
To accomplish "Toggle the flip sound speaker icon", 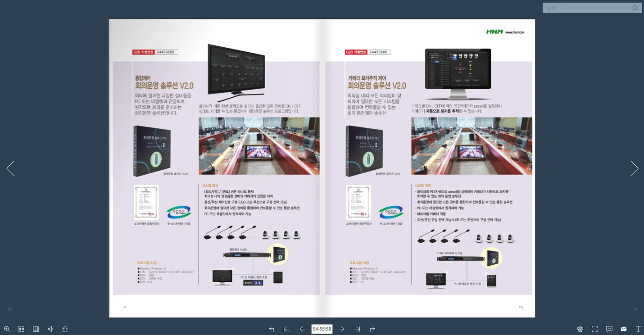I will [50, 329].
